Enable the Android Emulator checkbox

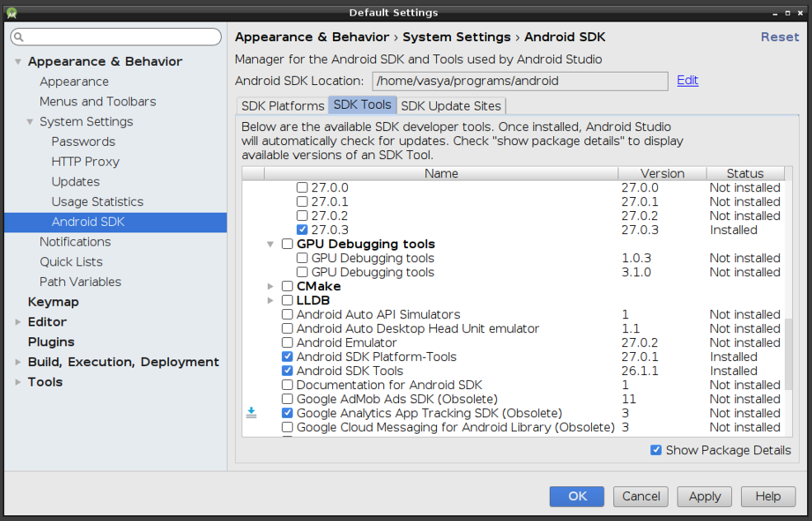288,342
